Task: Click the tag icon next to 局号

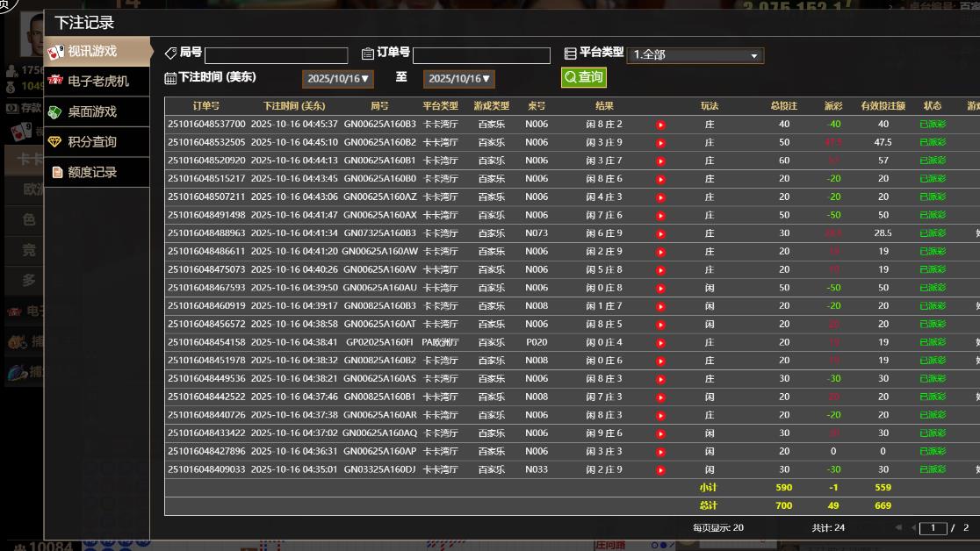Action: pos(170,54)
